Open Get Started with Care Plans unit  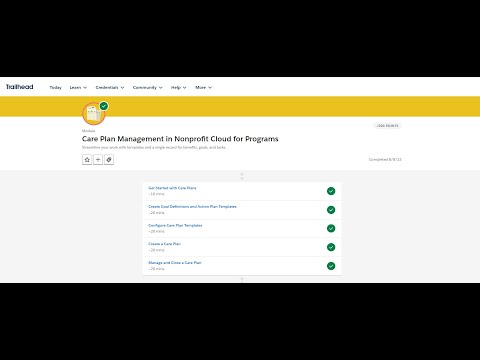tap(172, 188)
